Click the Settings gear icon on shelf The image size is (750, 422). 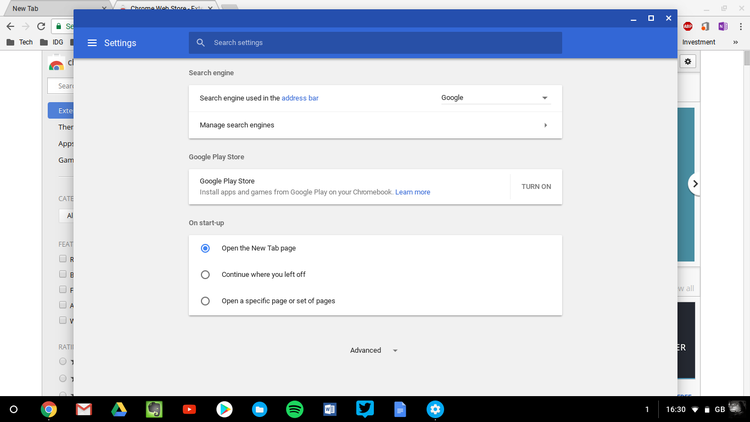tap(435, 409)
